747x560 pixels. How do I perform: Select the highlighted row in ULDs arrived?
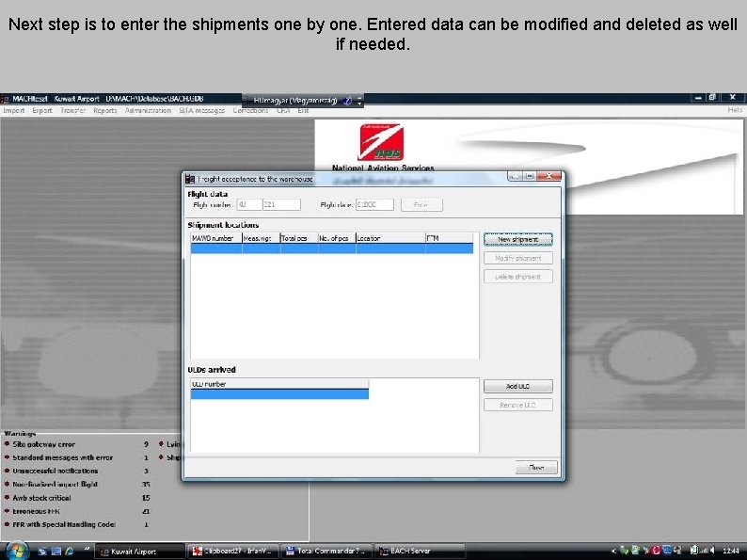pos(279,394)
